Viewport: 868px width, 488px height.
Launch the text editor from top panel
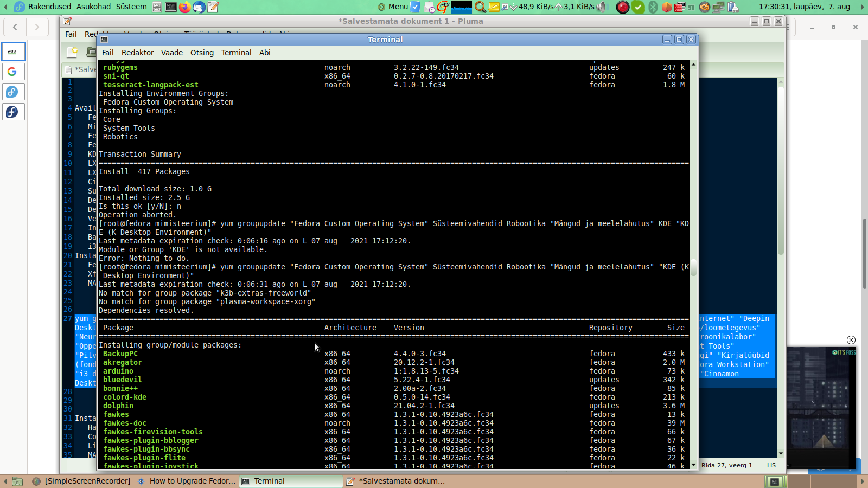pyautogui.click(x=213, y=7)
